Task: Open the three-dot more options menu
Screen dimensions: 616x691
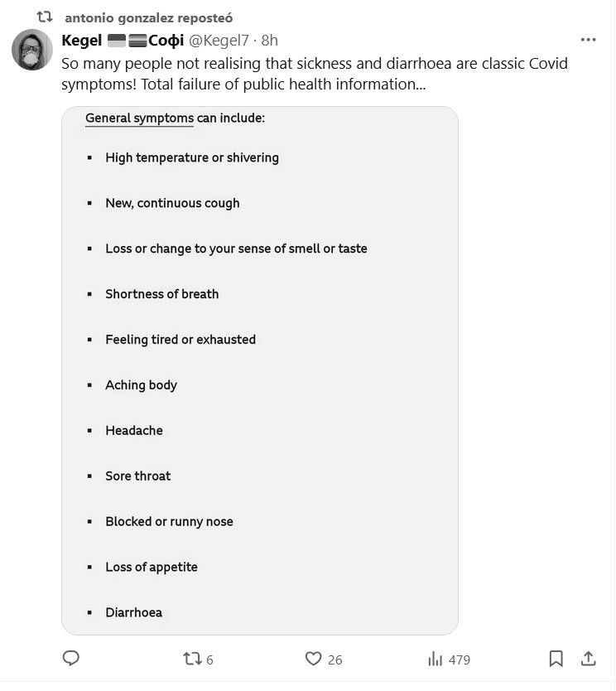Action: pyautogui.click(x=588, y=40)
